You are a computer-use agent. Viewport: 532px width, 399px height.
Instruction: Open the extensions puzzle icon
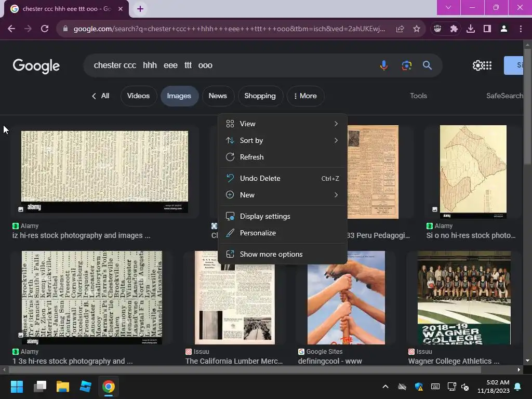click(454, 29)
